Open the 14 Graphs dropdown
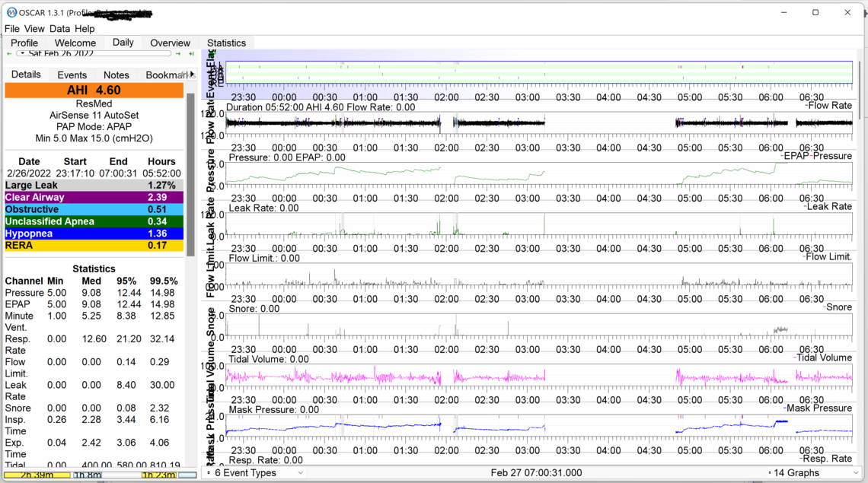The height and width of the screenshot is (483, 868). click(x=812, y=473)
